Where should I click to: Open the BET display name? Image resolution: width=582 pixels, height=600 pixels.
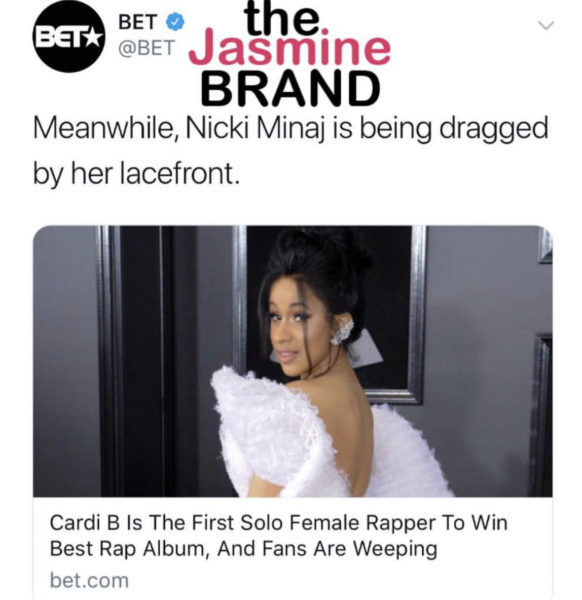(x=138, y=22)
